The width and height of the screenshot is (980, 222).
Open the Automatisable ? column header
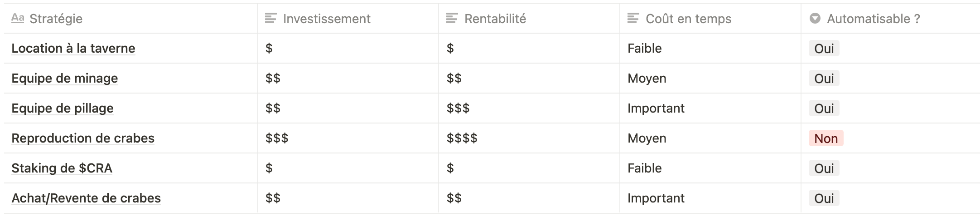point(890,19)
